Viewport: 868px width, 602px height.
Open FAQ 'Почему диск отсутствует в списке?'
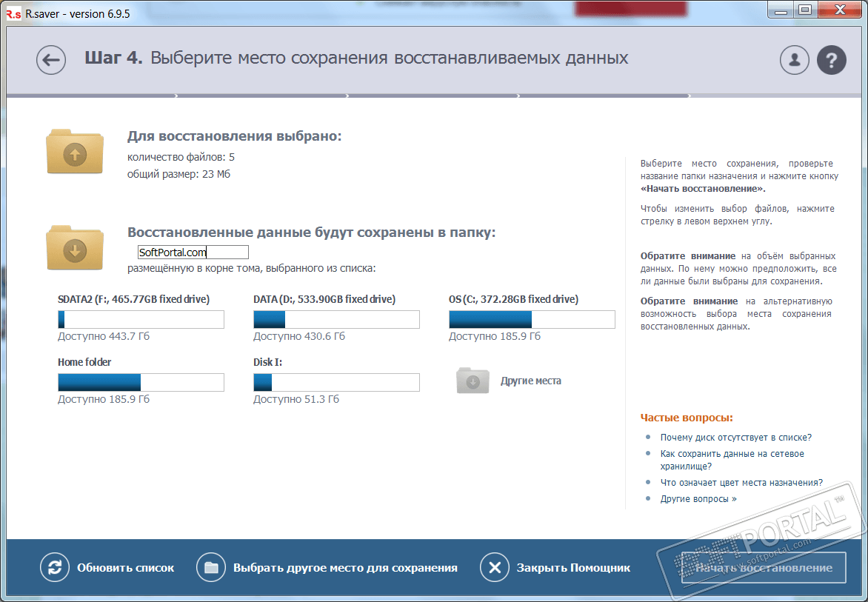(735, 437)
